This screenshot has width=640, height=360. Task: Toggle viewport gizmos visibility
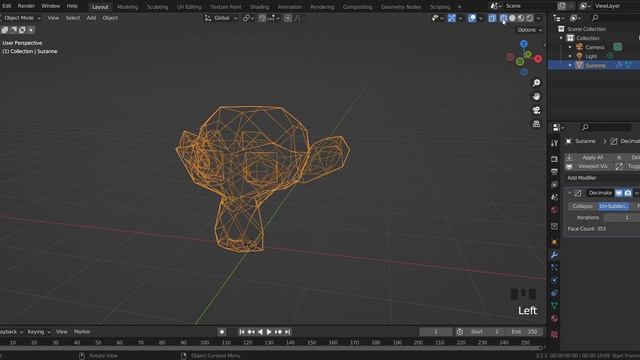(x=452, y=18)
